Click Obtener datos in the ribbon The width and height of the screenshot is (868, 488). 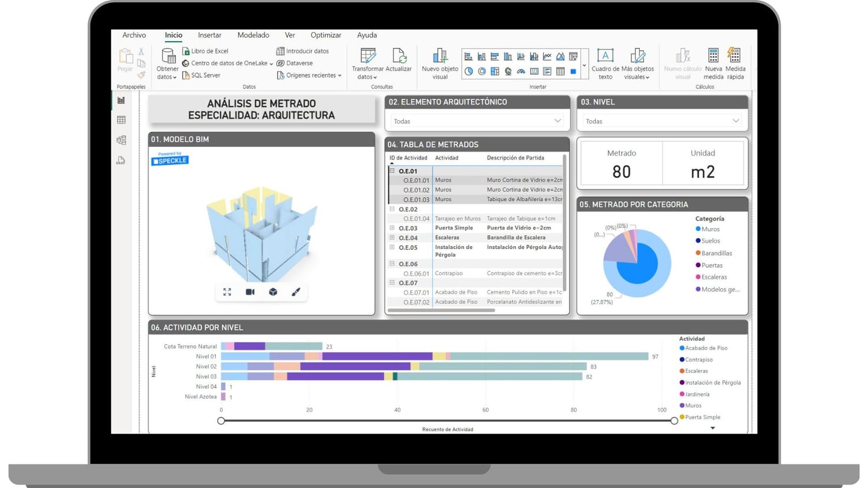click(x=167, y=64)
